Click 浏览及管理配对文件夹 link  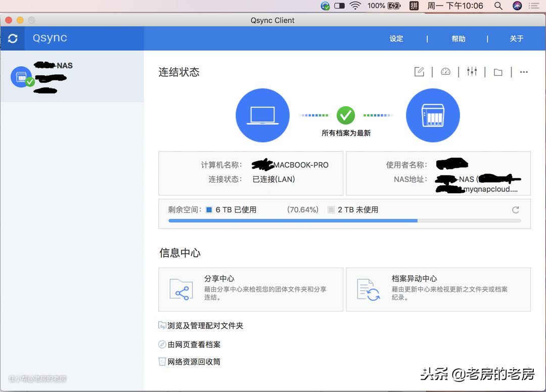pos(205,326)
